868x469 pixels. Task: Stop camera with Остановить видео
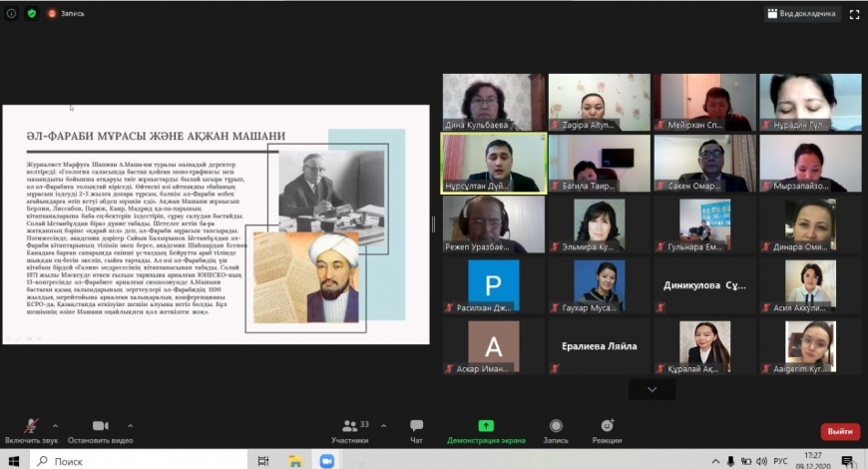(100, 427)
